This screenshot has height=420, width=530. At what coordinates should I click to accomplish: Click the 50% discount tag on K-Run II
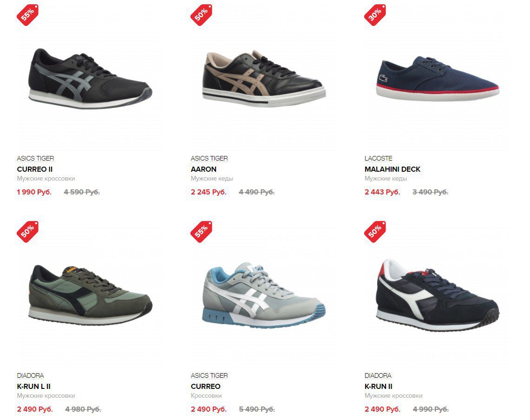tap(375, 232)
